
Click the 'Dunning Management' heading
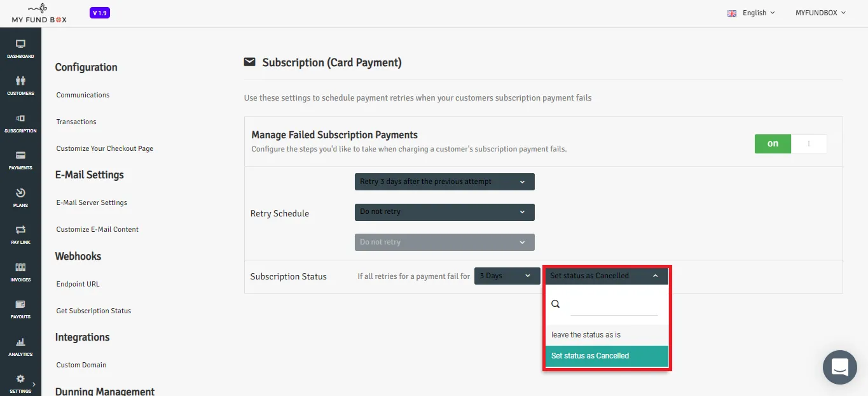click(105, 391)
